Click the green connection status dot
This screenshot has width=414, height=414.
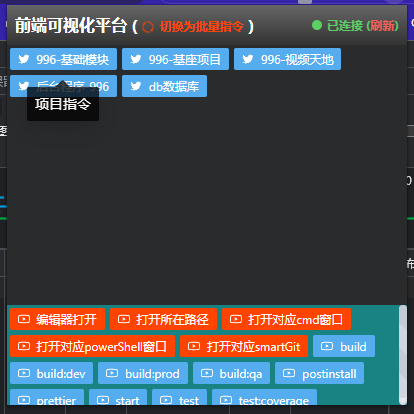point(317,25)
